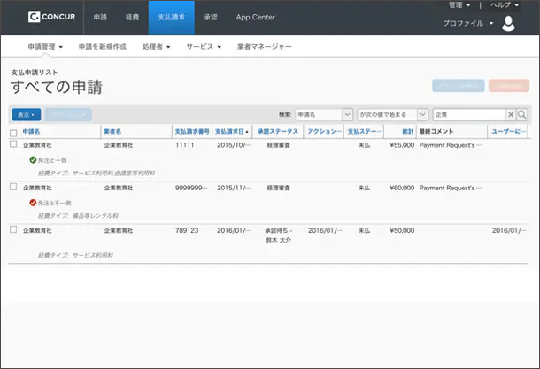Click the 最終コメント column header
Viewport: 540px width, 369px height.
pyautogui.click(x=436, y=131)
